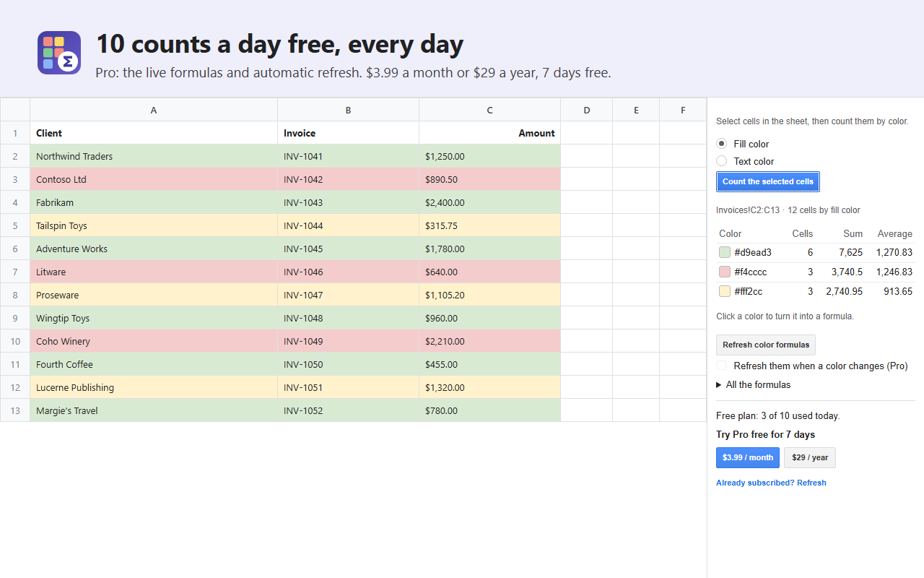
Task: Select row 7 header
Action: 15,272
